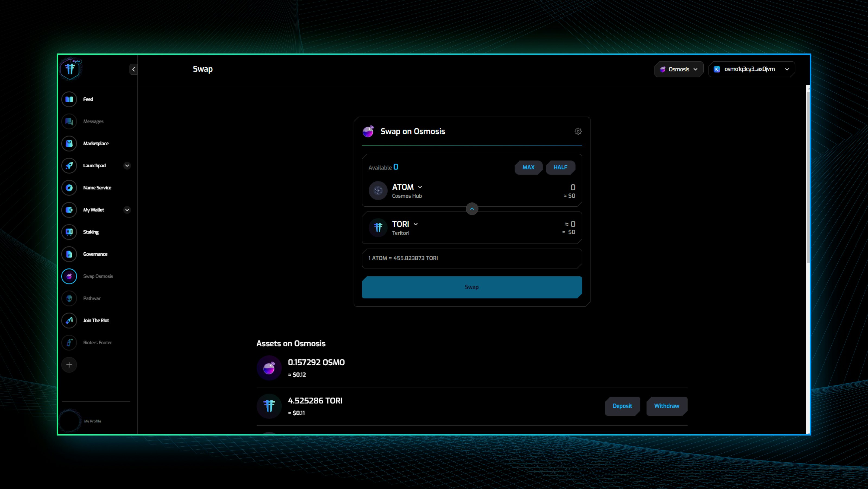This screenshot has height=489, width=868.
Task: Click the Join The Riot icon
Action: pyautogui.click(x=69, y=320)
